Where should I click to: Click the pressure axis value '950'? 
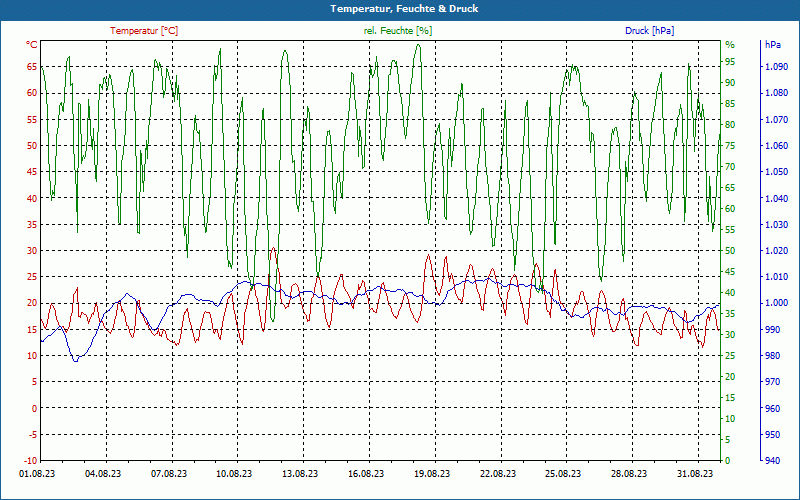coord(773,434)
